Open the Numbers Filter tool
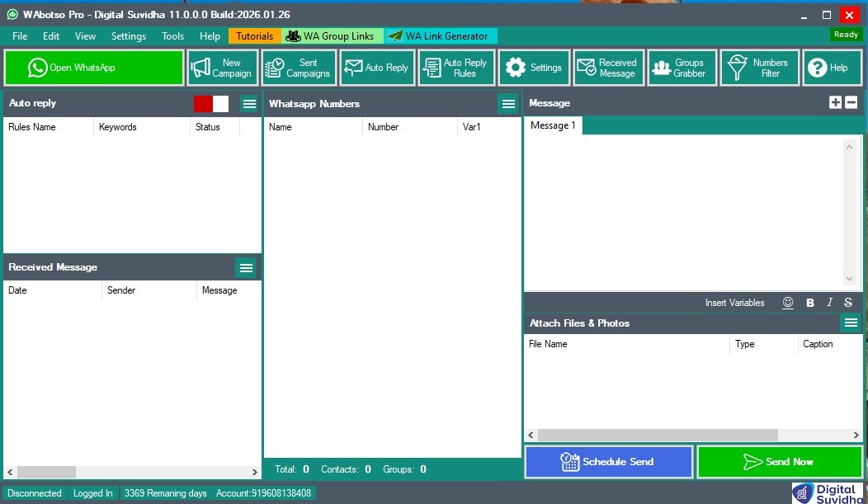The height and width of the screenshot is (504, 868). click(x=759, y=67)
